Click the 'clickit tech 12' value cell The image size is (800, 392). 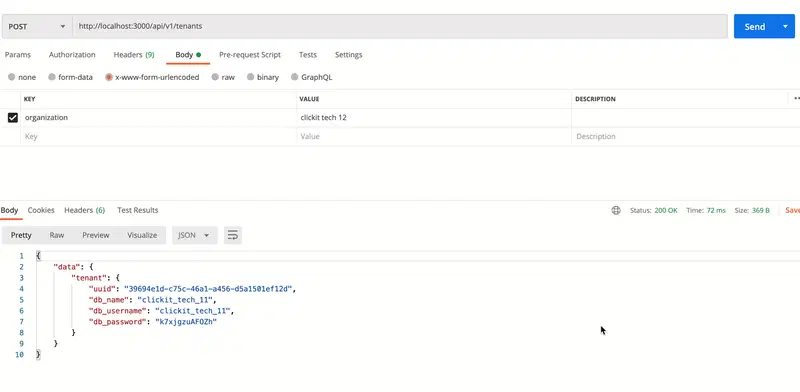coord(434,117)
